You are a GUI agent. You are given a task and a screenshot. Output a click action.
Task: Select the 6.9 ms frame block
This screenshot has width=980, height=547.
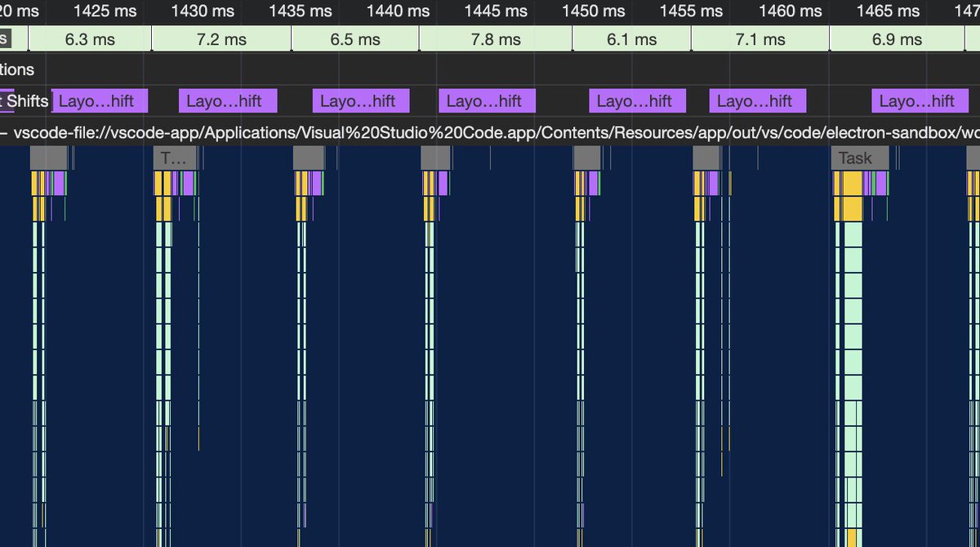click(897, 39)
